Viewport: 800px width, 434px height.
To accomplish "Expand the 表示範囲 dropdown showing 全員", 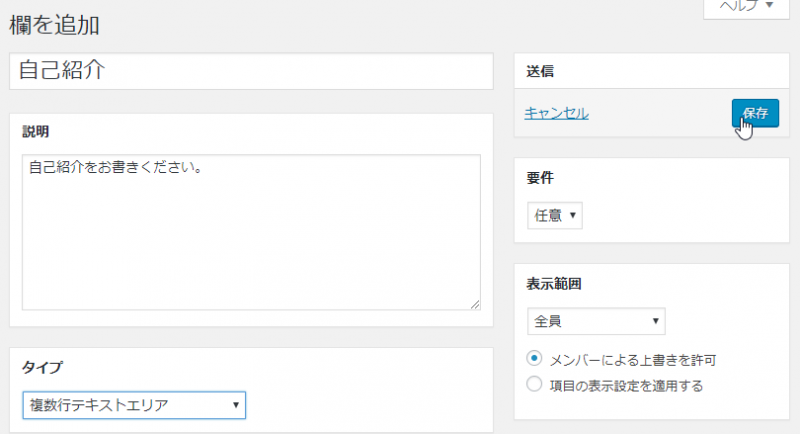I will point(596,321).
